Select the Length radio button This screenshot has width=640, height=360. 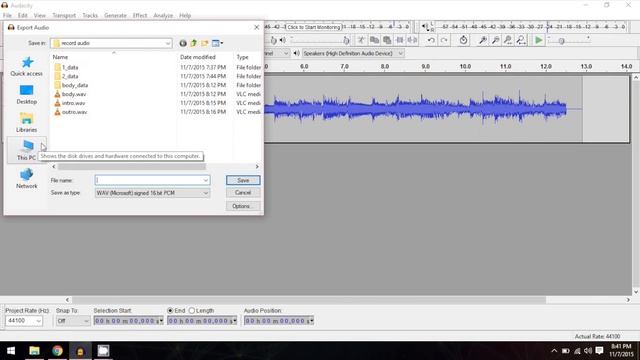(192, 311)
